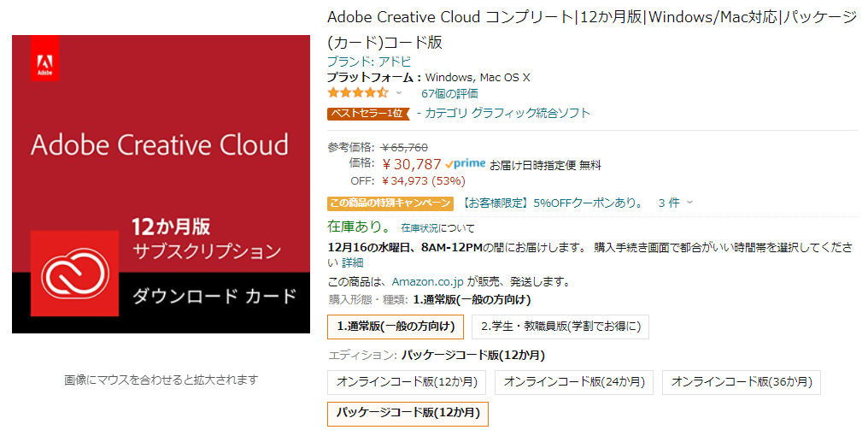The image size is (868, 430).
Task: Select オンラインコード版(24か月) edition
Action: (575, 382)
